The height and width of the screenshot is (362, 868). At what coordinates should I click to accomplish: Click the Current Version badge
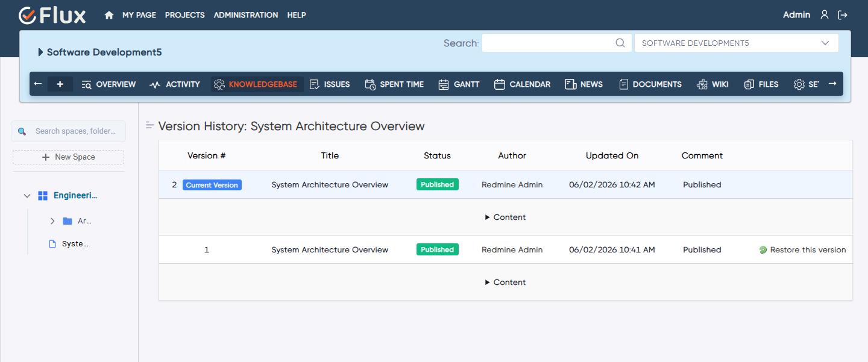[212, 185]
